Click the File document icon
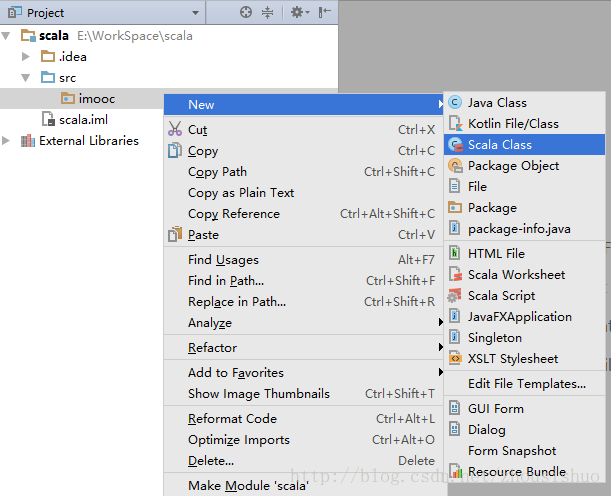The image size is (611, 496). pos(454,186)
